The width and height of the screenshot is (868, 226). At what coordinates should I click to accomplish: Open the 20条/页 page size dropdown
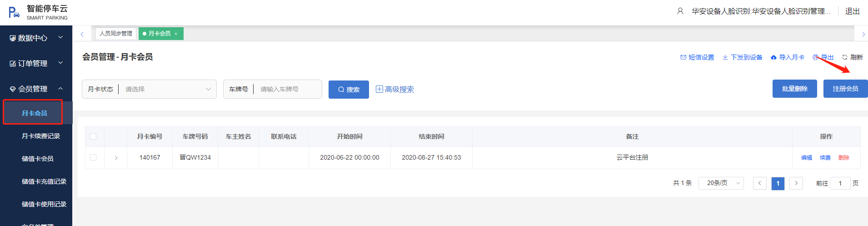tap(721, 183)
